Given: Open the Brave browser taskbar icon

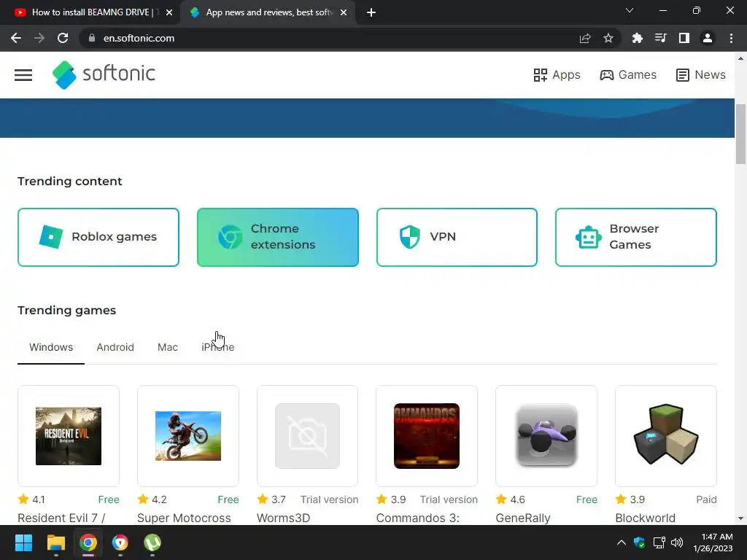Looking at the screenshot, I should [x=120, y=542].
